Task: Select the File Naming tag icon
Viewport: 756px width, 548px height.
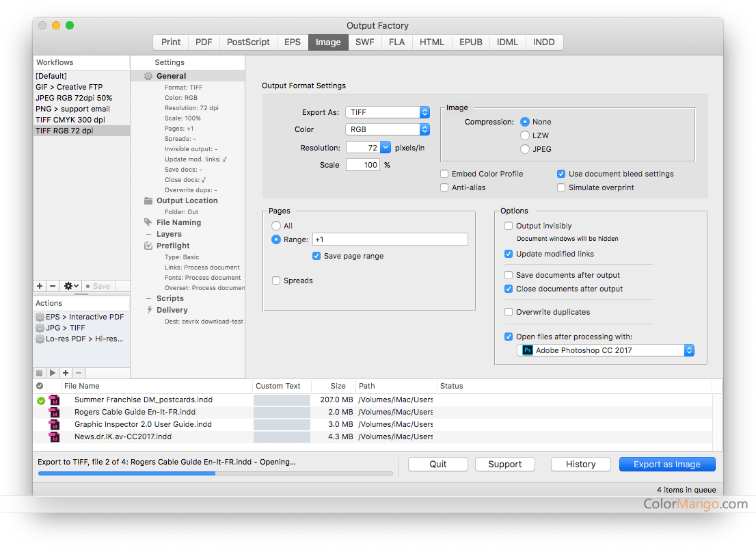Action: (148, 222)
